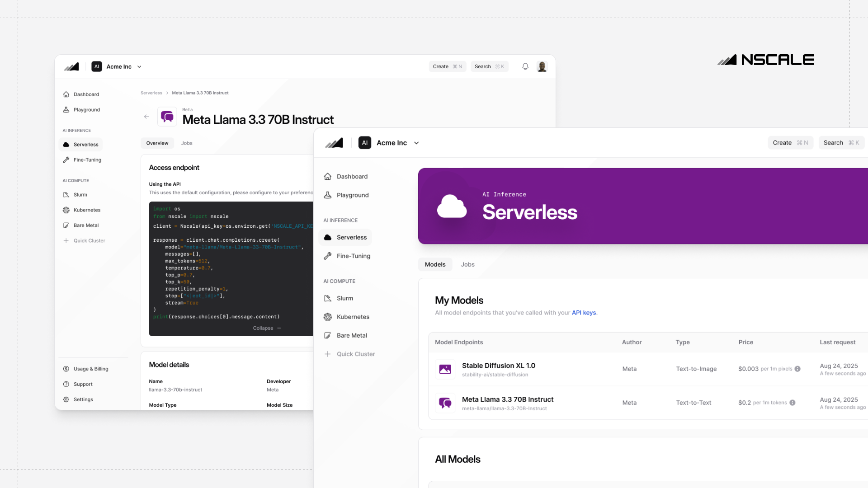Click Settings gear in back window sidebar
This screenshot has width=868, height=488.
[66, 399]
